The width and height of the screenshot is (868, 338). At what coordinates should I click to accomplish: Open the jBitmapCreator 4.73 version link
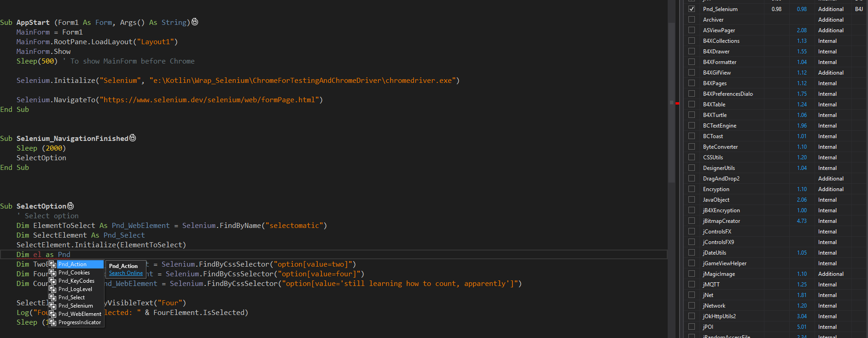[802, 221]
